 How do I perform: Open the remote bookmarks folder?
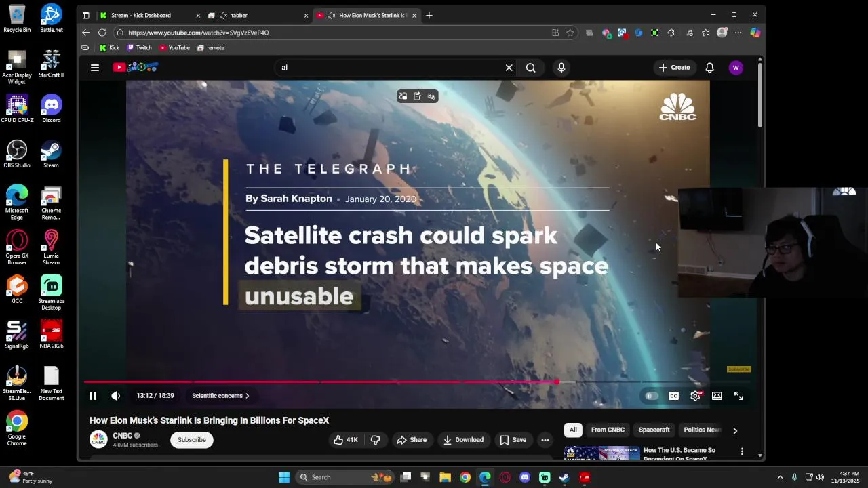pyautogui.click(x=211, y=48)
